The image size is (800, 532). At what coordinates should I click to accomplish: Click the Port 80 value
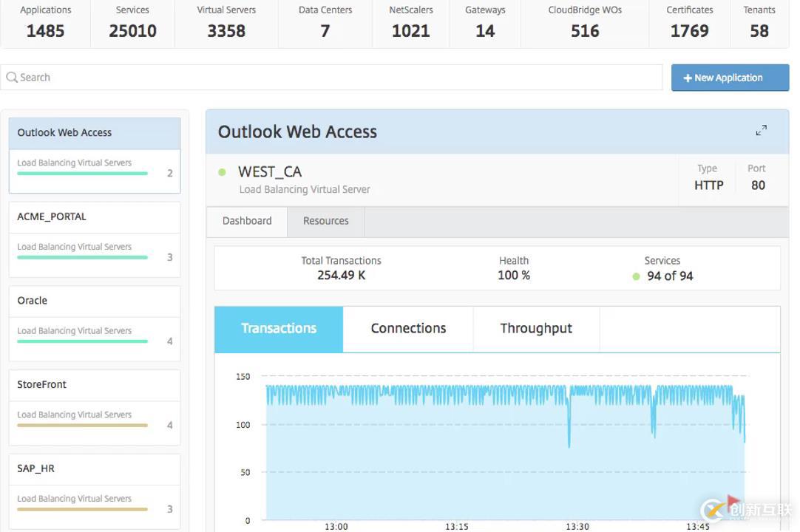pyautogui.click(x=758, y=185)
